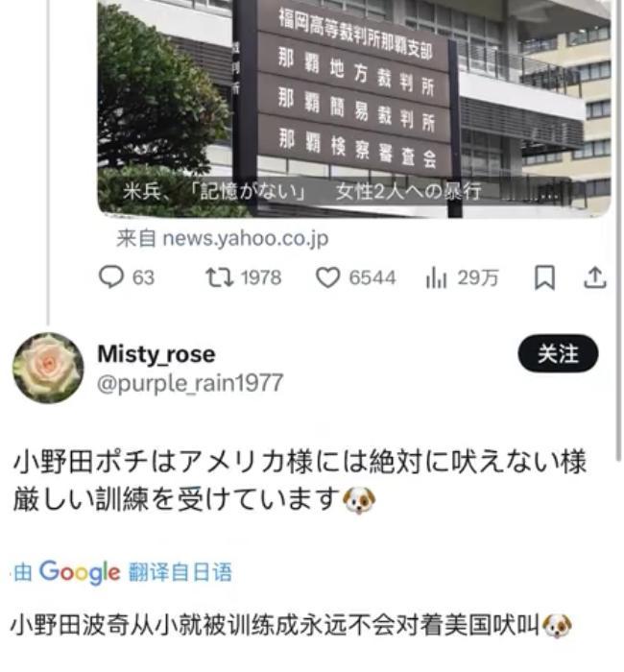Click the 29万 views count
This screenshot has height=672, width=624.
click(478, 277)
